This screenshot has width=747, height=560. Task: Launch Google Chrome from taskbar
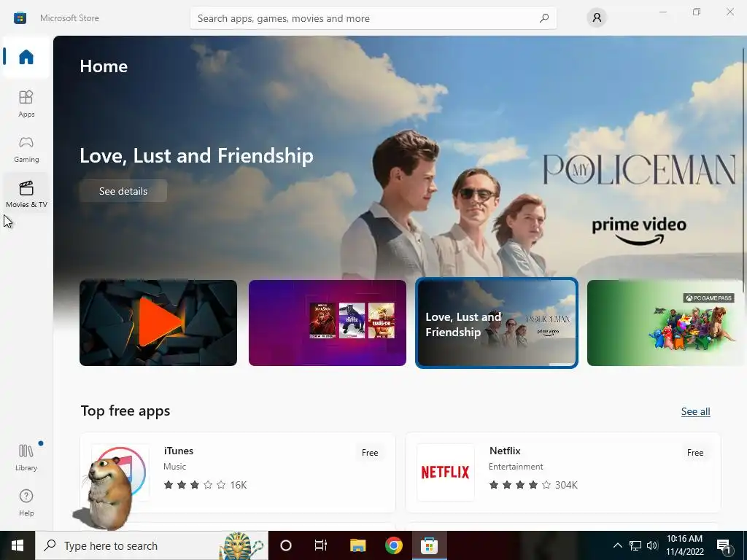[393, 545]
